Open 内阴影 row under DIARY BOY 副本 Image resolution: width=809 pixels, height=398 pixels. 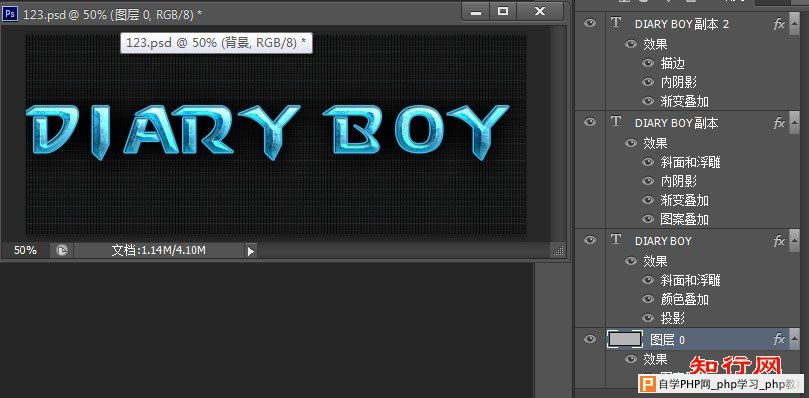tap(678, 181)
